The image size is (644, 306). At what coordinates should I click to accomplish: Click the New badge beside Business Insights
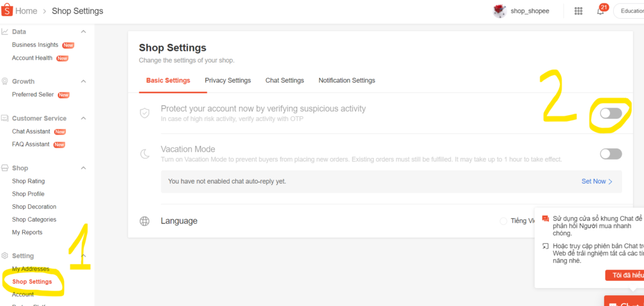click(68, 45)
